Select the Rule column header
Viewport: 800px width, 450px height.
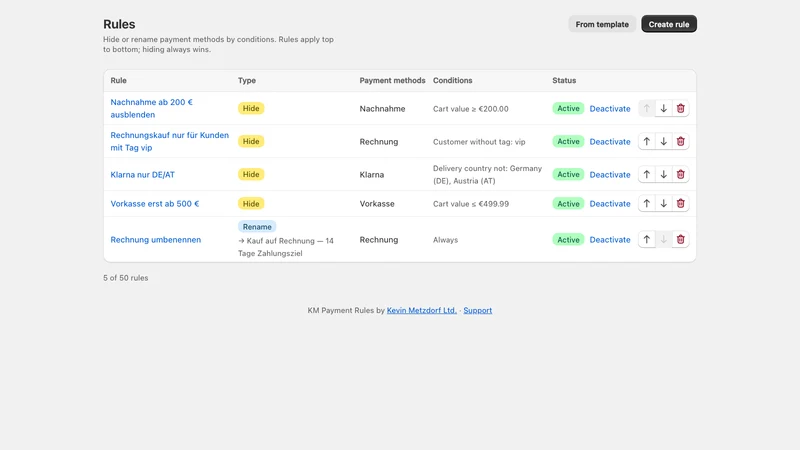point(118,81)
